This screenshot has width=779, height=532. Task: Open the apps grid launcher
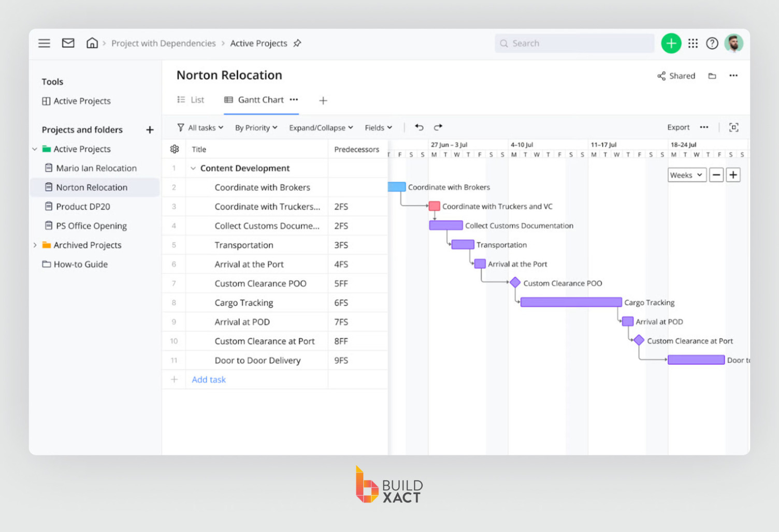(x=693, y=43)
